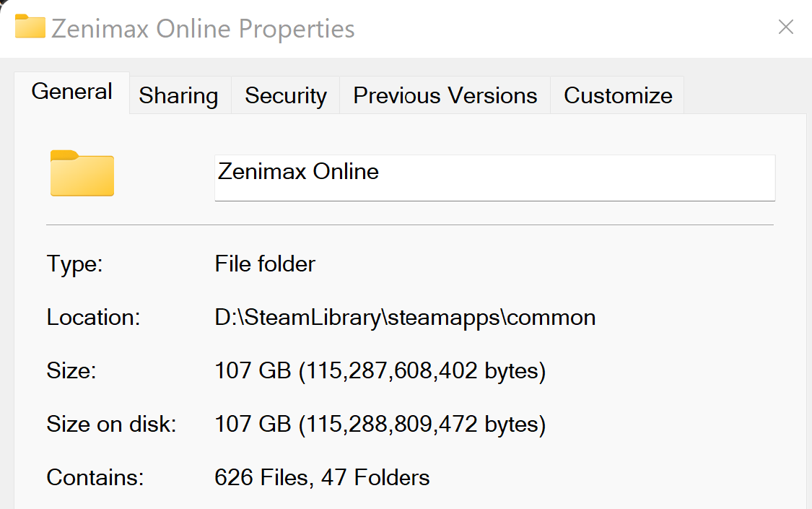The image size is (812, 509).
Task: Close the Zenimax Online Properties dialog
Action: [785, 27]
